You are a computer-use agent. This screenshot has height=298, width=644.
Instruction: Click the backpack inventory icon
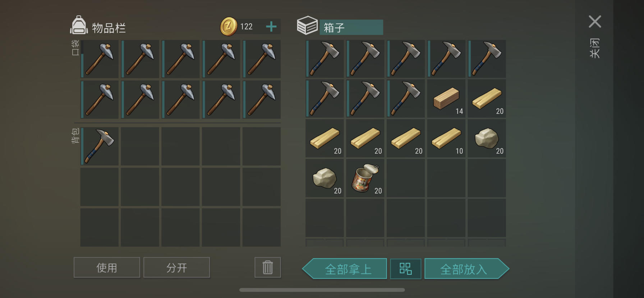pos(79,26)
